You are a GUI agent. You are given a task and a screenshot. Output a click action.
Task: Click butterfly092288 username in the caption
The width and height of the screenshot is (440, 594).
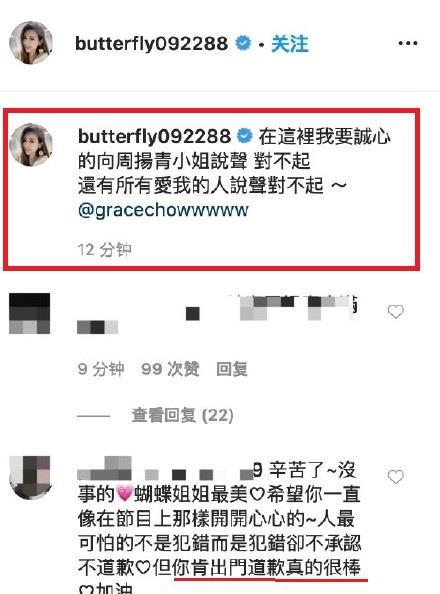(x=154, y=136)
